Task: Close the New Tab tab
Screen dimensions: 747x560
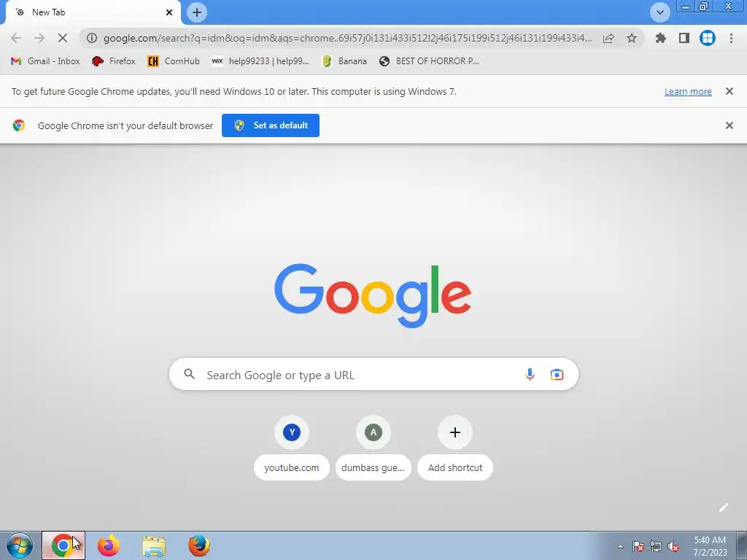Action: pyautogui.click(x=169, y=12)
